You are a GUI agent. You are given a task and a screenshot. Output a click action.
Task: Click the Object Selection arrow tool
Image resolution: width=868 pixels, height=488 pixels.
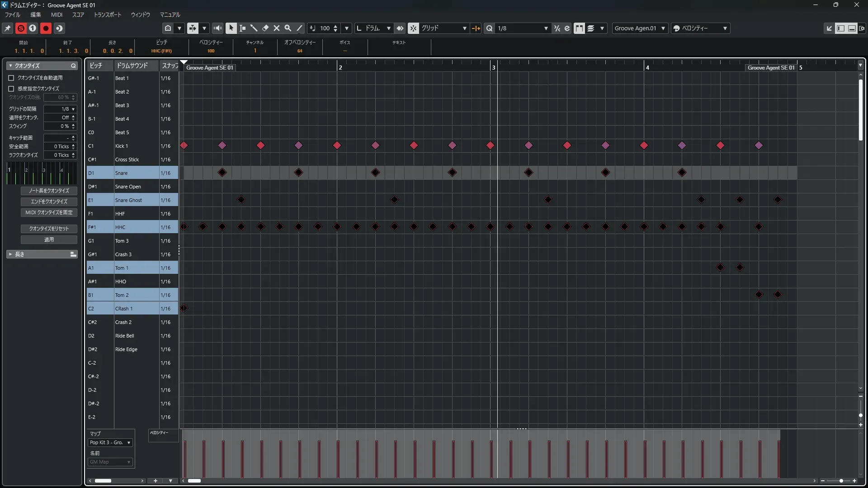231,28
